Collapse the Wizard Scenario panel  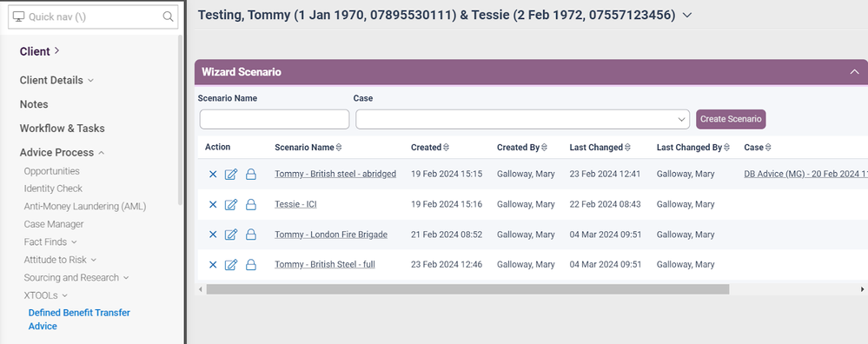coord(854,72)
